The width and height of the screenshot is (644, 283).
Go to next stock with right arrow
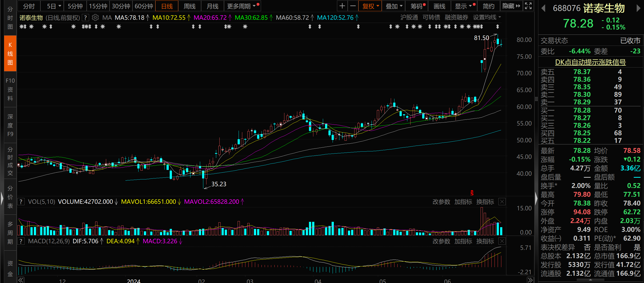coord(638,9)
